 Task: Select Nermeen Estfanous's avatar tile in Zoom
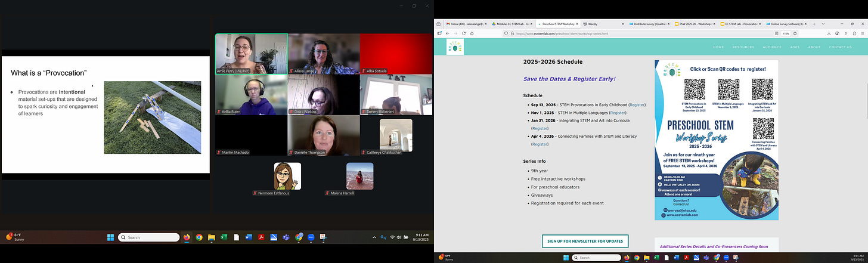[287, 176]
